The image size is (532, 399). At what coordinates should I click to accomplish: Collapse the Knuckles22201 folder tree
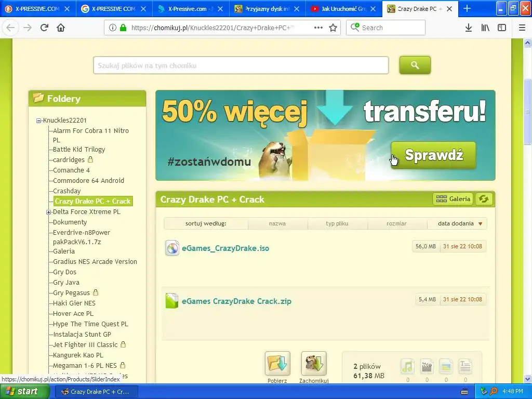point(38,121)
